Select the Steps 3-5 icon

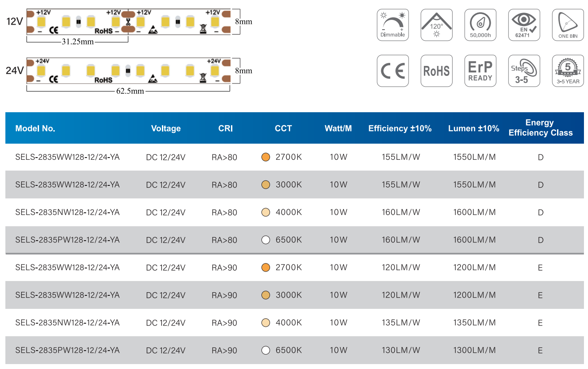[524, 71]
